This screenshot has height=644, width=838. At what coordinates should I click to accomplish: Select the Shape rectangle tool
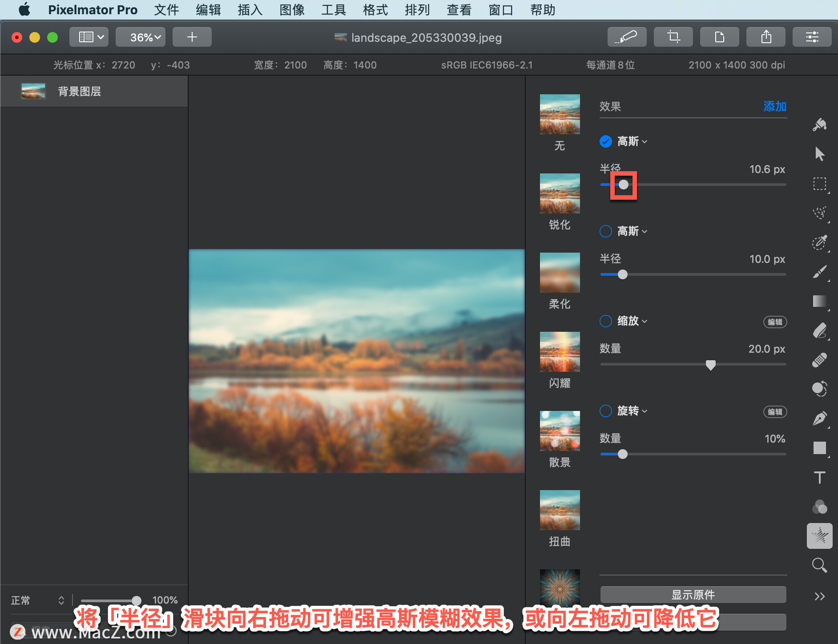(819, 448)
